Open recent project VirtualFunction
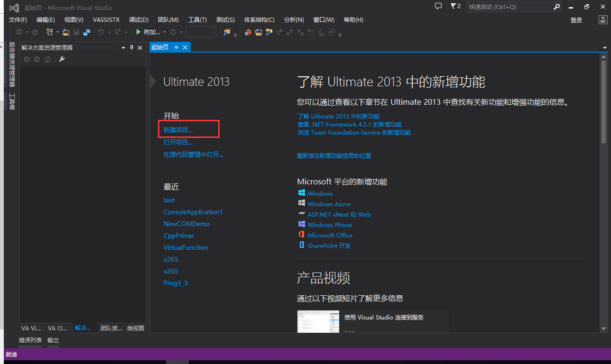The image size is (611, 364). point(185,247)
